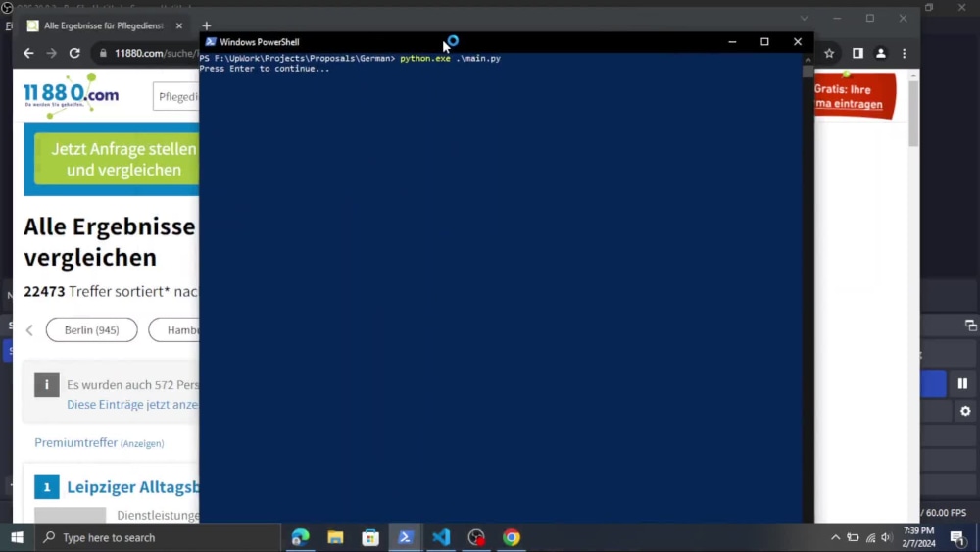Viewport: 980px width, 552px height.
Task: Open Google Chrome from the taskbar
Action: coord(512,537)
